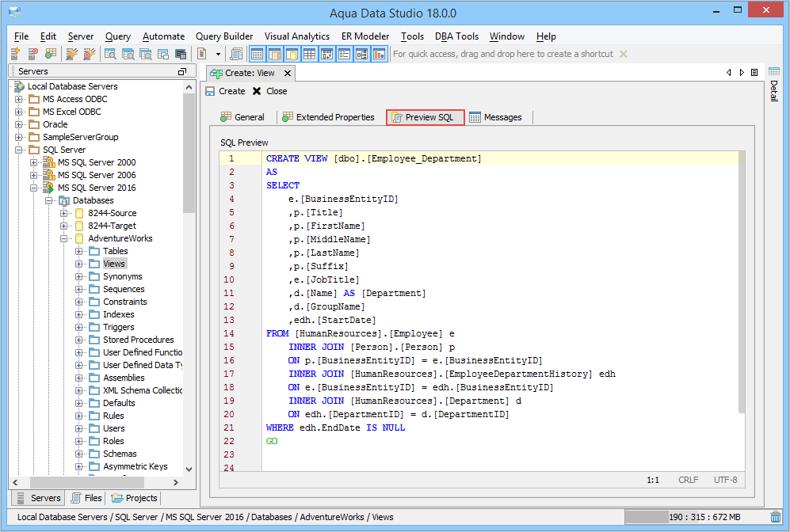Collapse the MS SQL Server 2016 node
The width and height of the screenshot is (790, 532).
tap(34, 188)
